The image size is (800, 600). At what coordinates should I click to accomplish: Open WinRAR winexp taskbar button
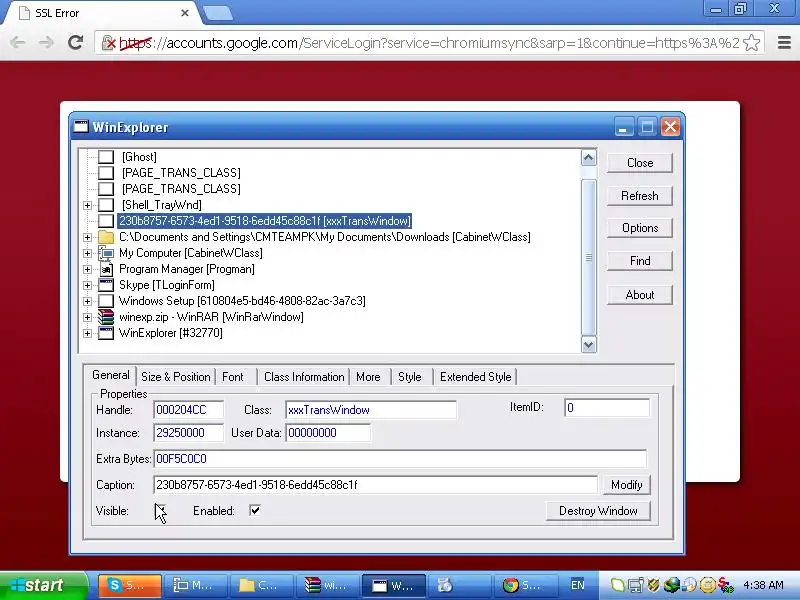[x=328, y=585]
